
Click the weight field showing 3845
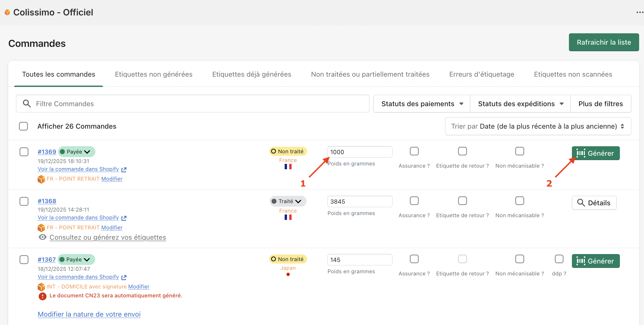coord(359,201)
